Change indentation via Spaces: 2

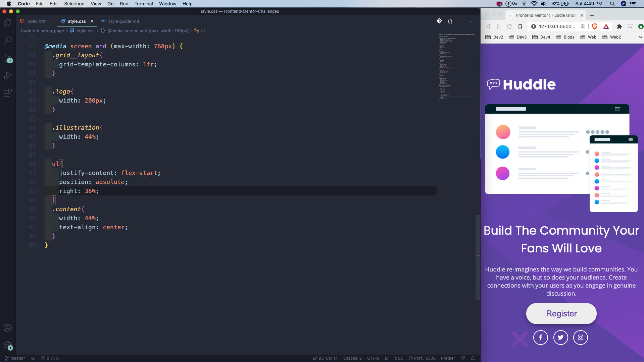tap(352, 358)
